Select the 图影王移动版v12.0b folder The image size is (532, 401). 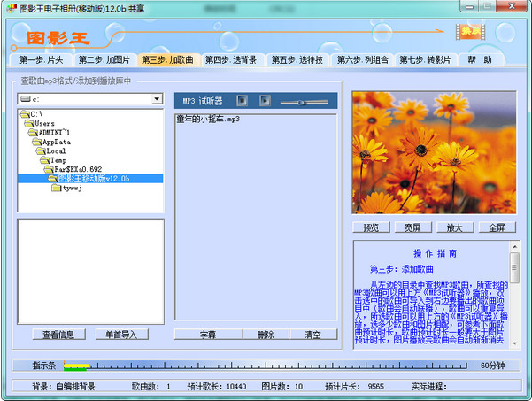pos(89,179)
